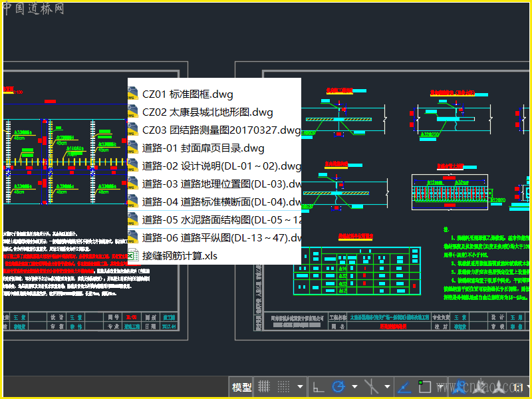Toggle the grid display in status bar
532x399 pixels.
264,386
